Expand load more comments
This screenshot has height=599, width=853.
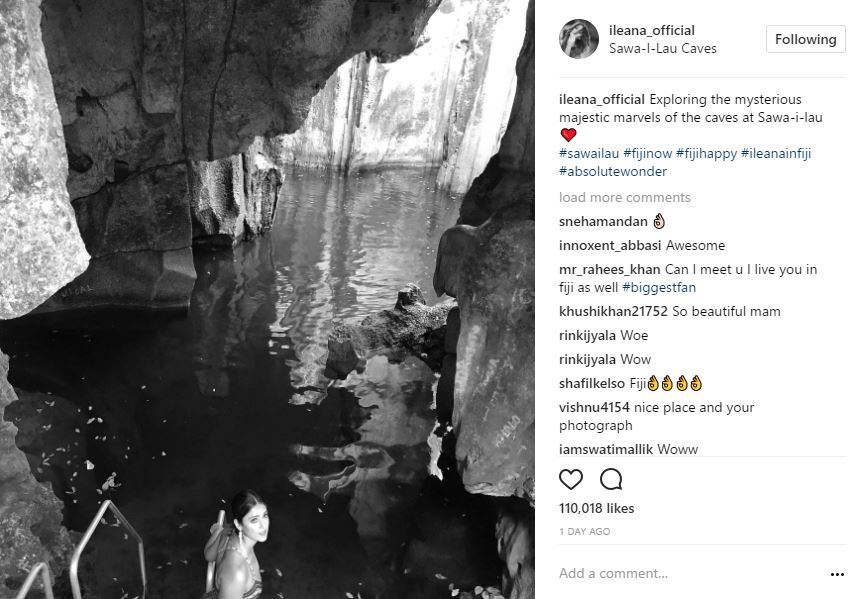click(x=624, y=197)
